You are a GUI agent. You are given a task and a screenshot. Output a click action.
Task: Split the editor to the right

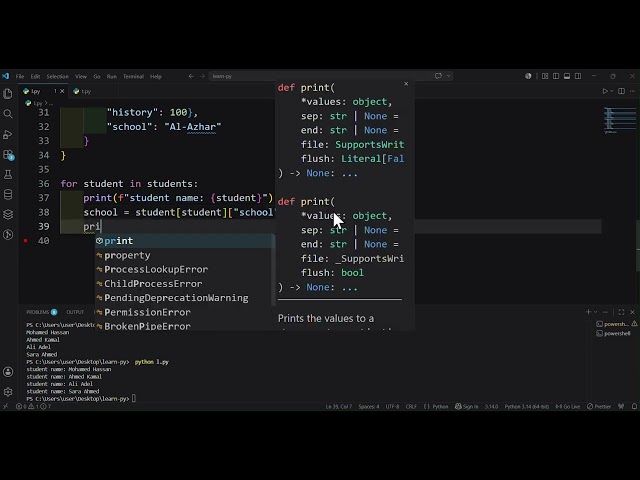(621, 91)
